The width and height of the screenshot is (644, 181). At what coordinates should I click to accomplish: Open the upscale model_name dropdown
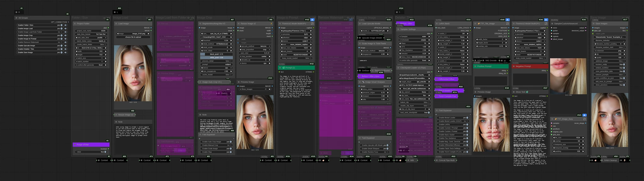375,31
